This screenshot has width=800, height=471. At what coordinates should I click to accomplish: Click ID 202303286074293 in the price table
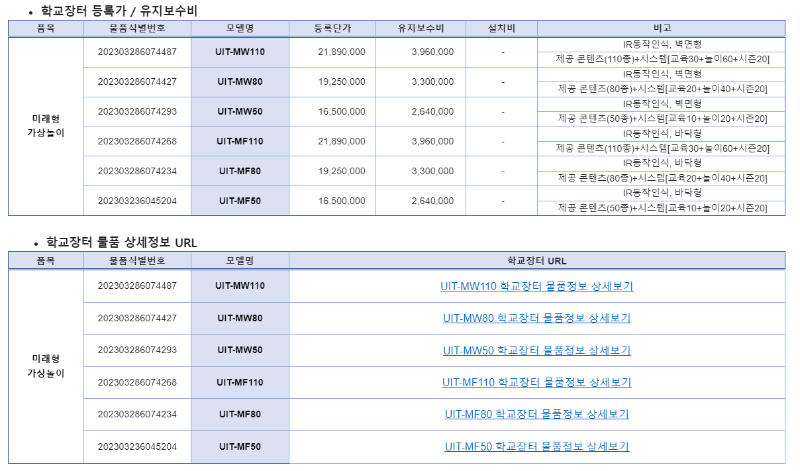click(x=137, y=112)
